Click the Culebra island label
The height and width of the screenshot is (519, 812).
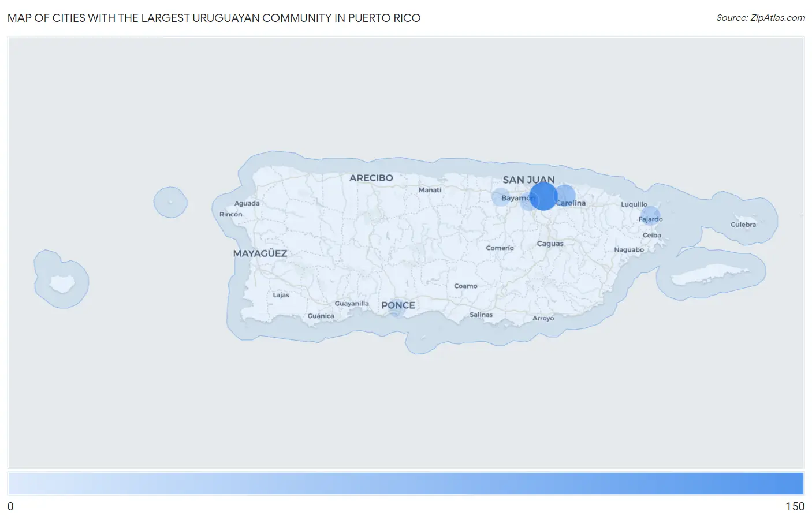[x=743, y=225]
